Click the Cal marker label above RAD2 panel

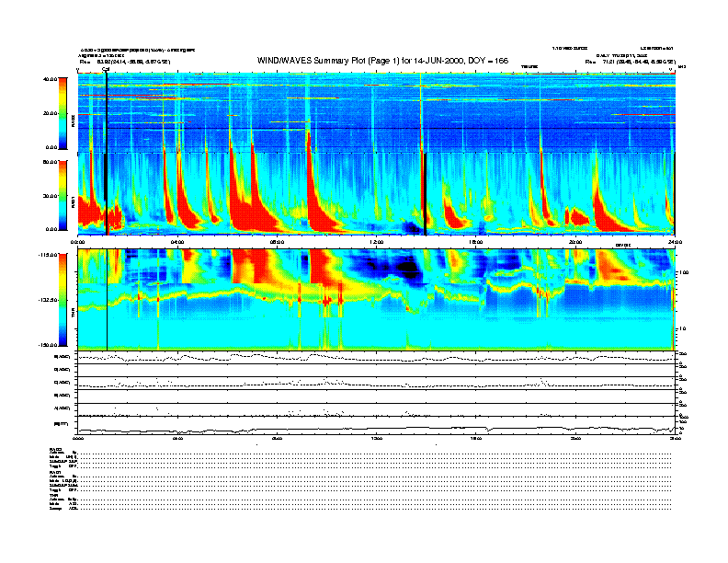[x=106, y=68]
